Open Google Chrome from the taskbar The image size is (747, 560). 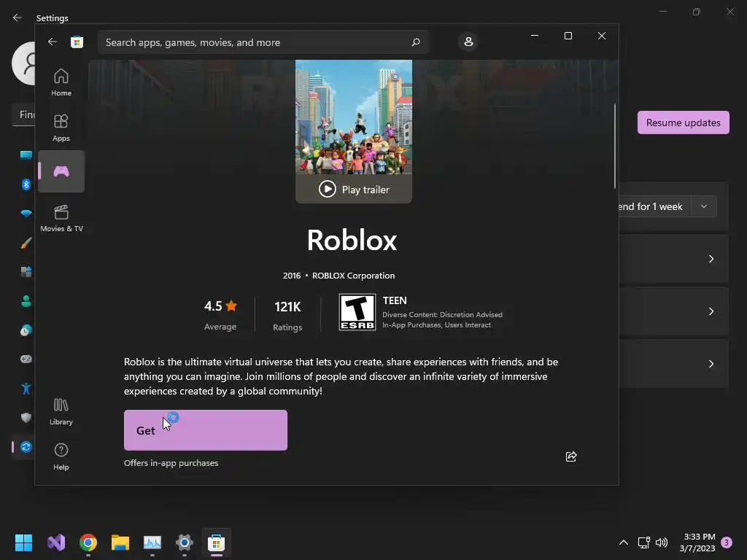[x=88, y=542]
